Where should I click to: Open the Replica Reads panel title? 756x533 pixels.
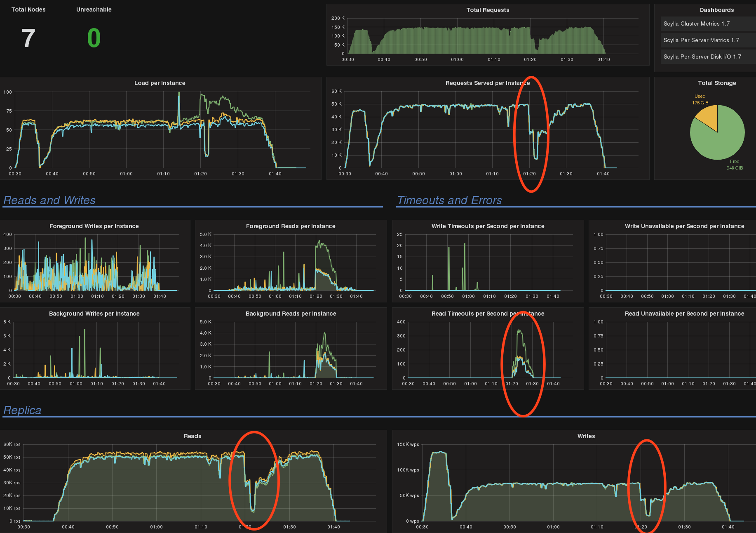[x=193, y=436]
